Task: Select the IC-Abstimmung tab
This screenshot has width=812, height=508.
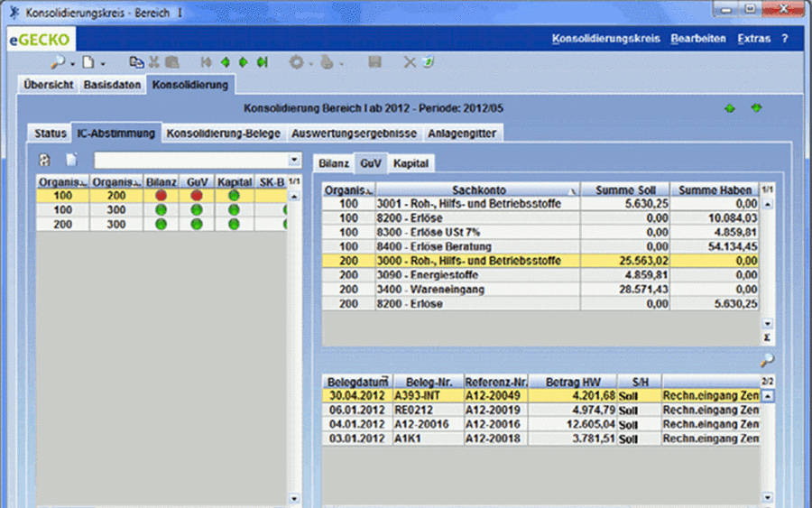Action: pyautogui.click(x=116, y=133)
